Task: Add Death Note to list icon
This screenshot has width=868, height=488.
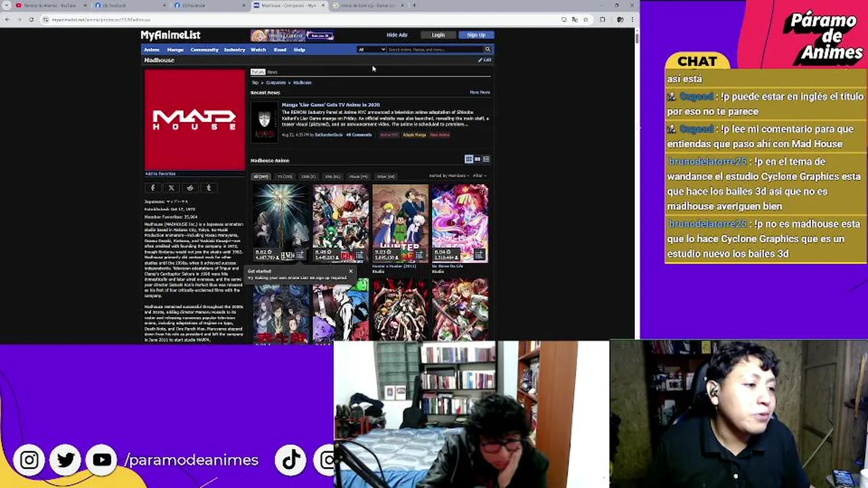Action: point(300,256)
